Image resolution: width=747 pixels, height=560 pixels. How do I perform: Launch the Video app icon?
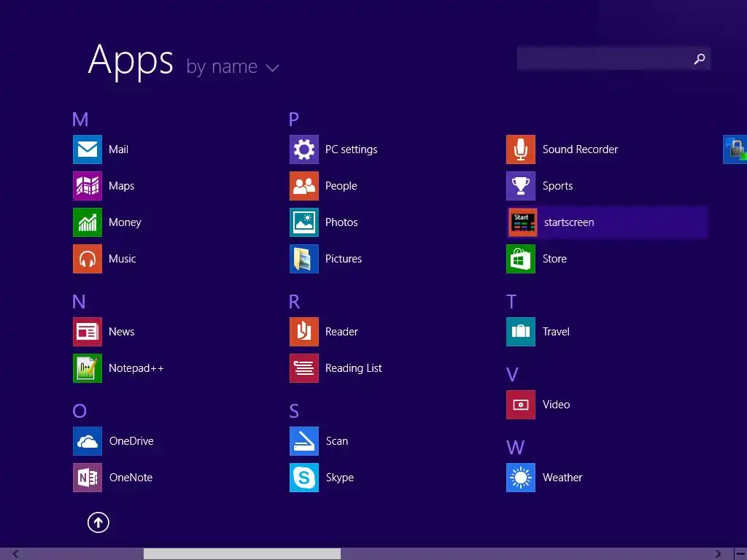[521, 404]
